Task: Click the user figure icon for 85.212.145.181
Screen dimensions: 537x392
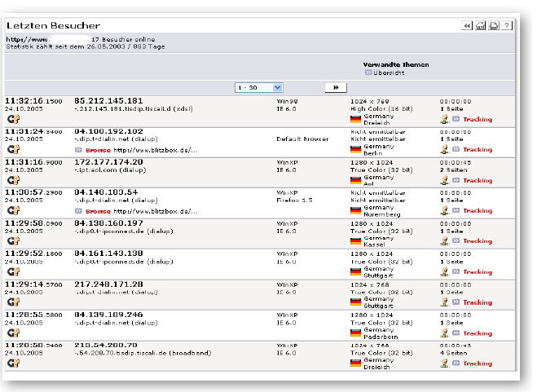Action: point(444,119)
